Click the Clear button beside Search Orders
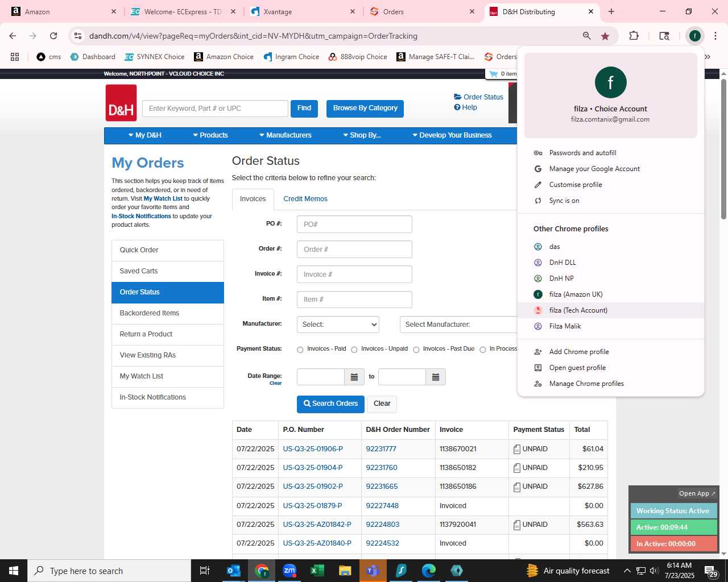This screenshot has width=728, height=582. [382, 404]
